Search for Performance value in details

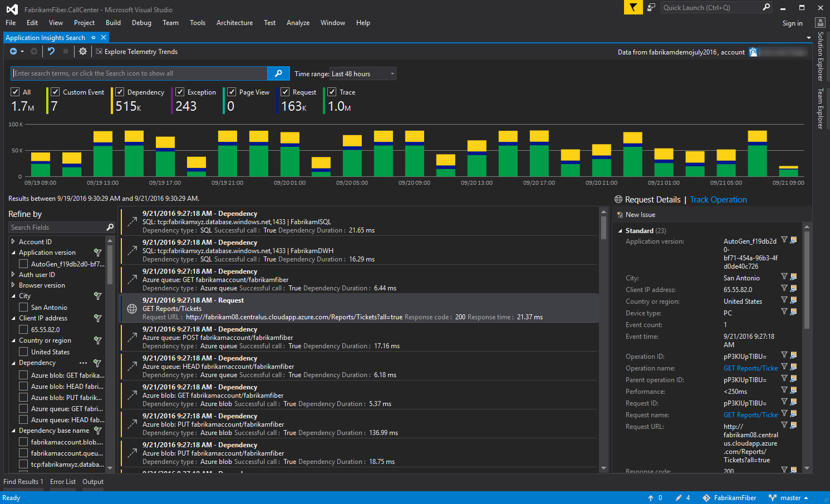793,390
